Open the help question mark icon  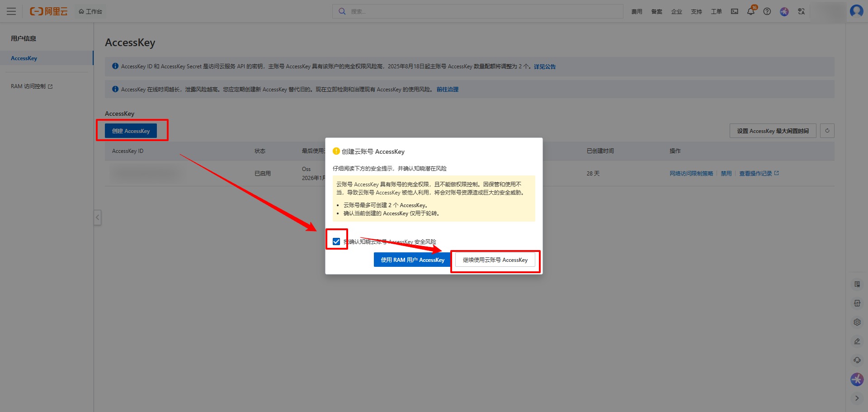pos(767,11)
